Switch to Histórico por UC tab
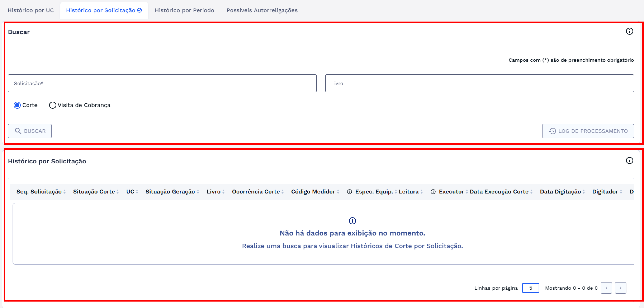This screenshot has height=308, width=644. coord(30,10)
